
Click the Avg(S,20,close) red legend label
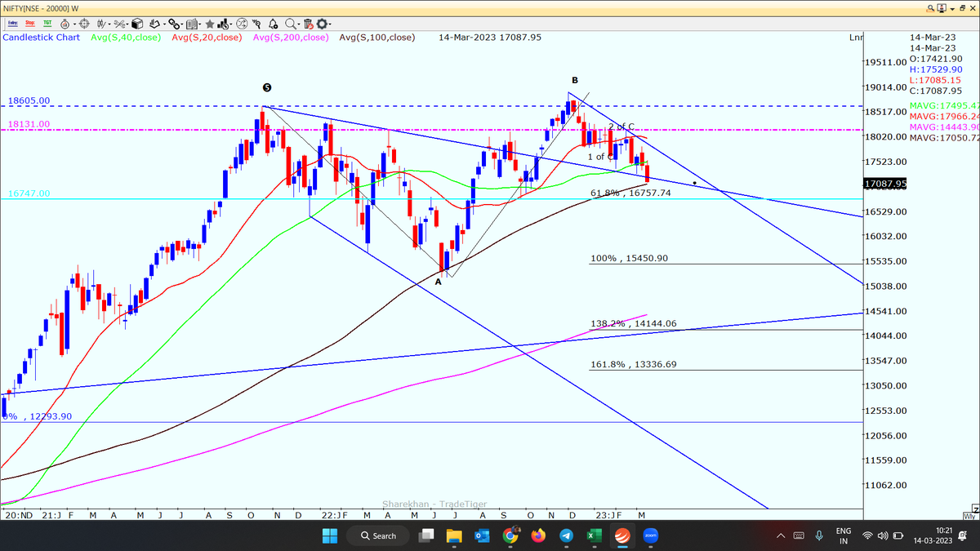coord(207,38)
